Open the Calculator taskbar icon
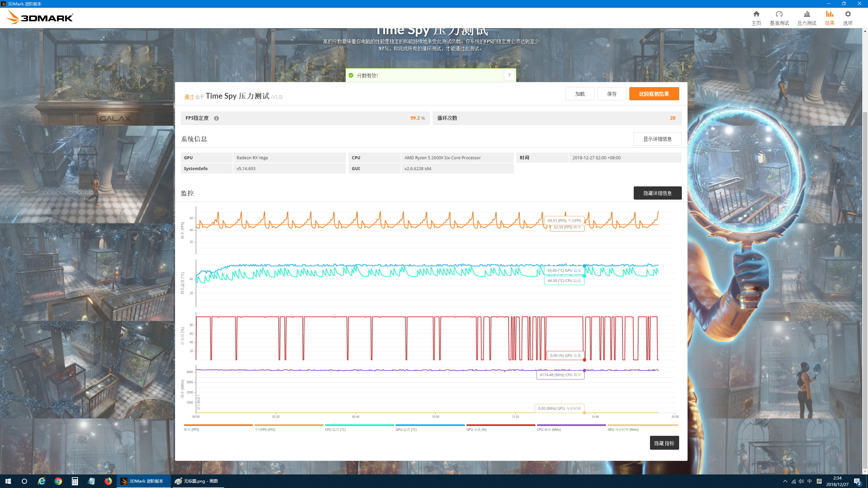 pos(75,481)
